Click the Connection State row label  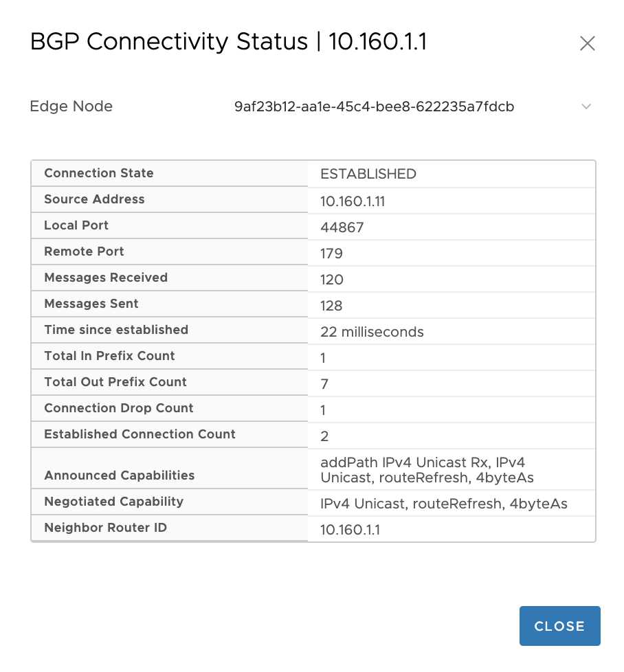click(x=98, y=173)
